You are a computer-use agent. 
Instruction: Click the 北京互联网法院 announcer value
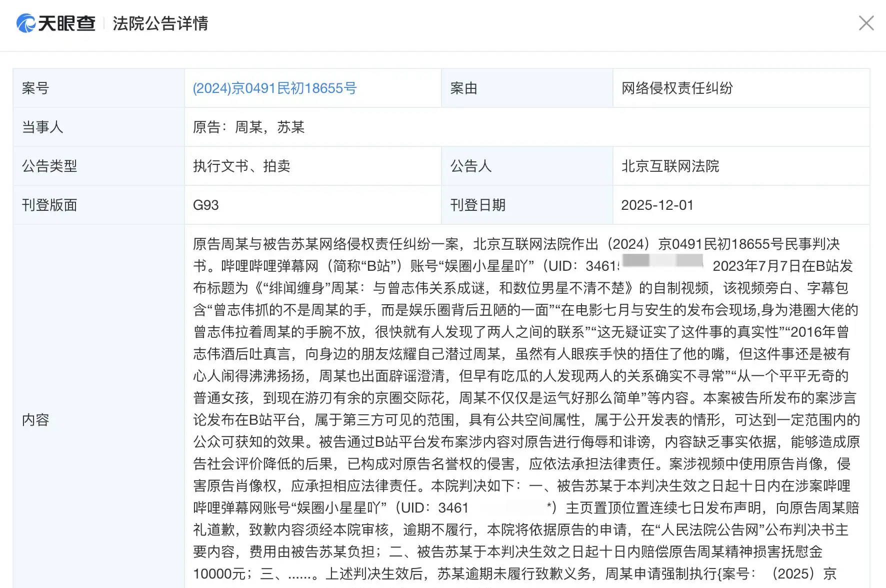point(670,166)
